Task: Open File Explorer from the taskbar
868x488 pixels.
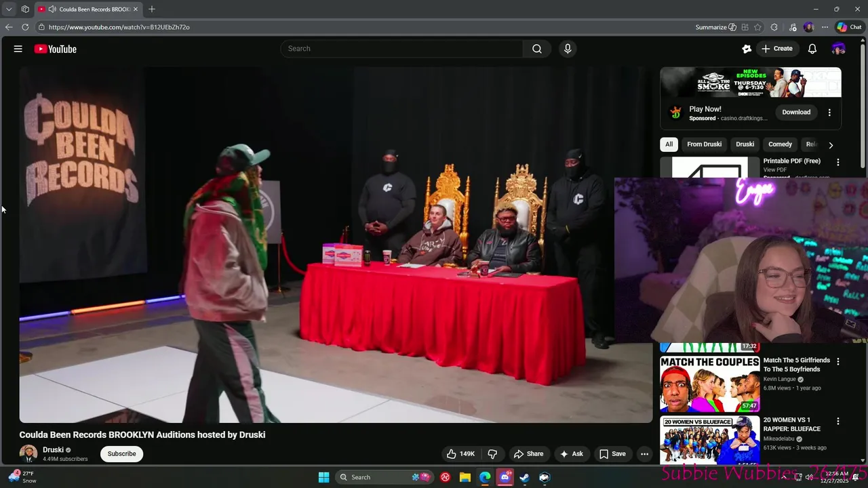Action: [x=465, y=477]
